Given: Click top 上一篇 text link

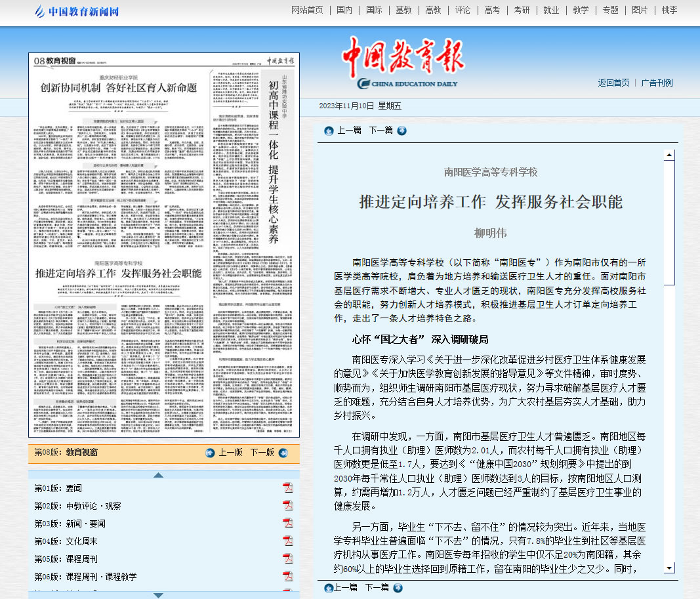Looking at the screenshot, I should (349, 131).
